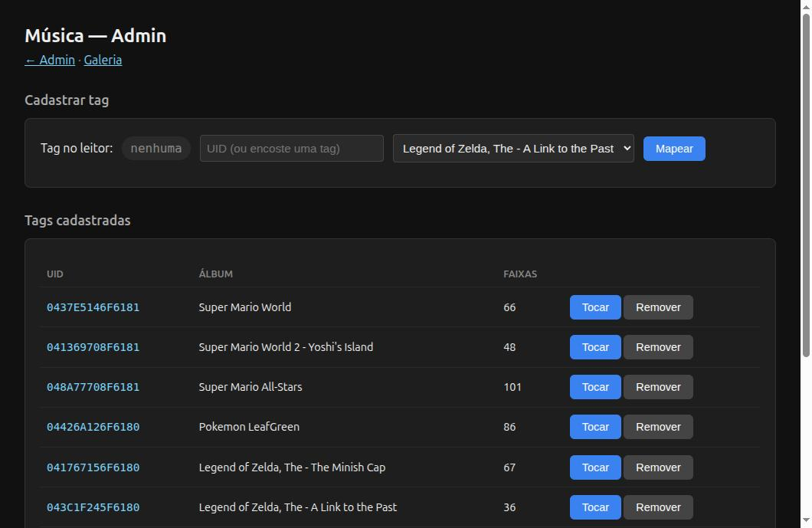Select UID 041767156F6180
Screen dimensions: 812x528
point(93,467)
